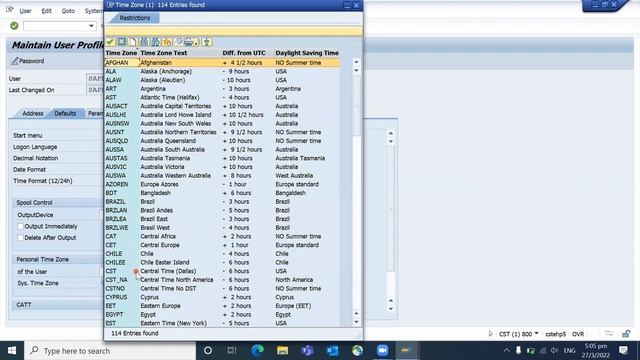The width and height of the screenshot is (640, 360).
Task: Click the Diff. from UTC column header
Action: (x=244, y=53)
